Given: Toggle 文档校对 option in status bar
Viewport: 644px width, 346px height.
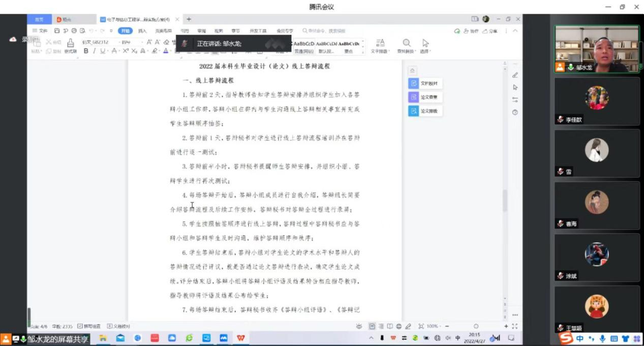Looking at the screenshot, I should coord(118,326).
